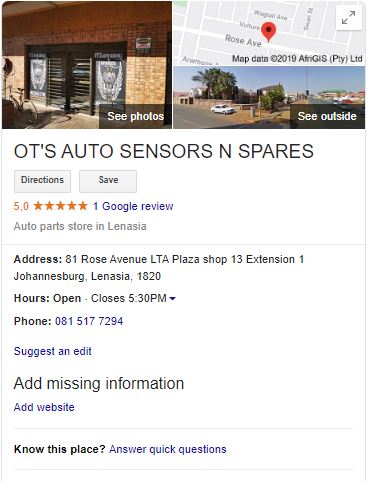Click the five-star rating icons
The image size is (370, 481).
coord(60,206)
